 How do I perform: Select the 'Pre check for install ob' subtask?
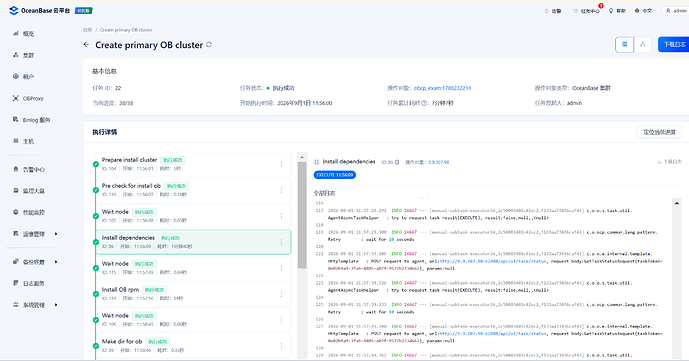pos(193,190)
